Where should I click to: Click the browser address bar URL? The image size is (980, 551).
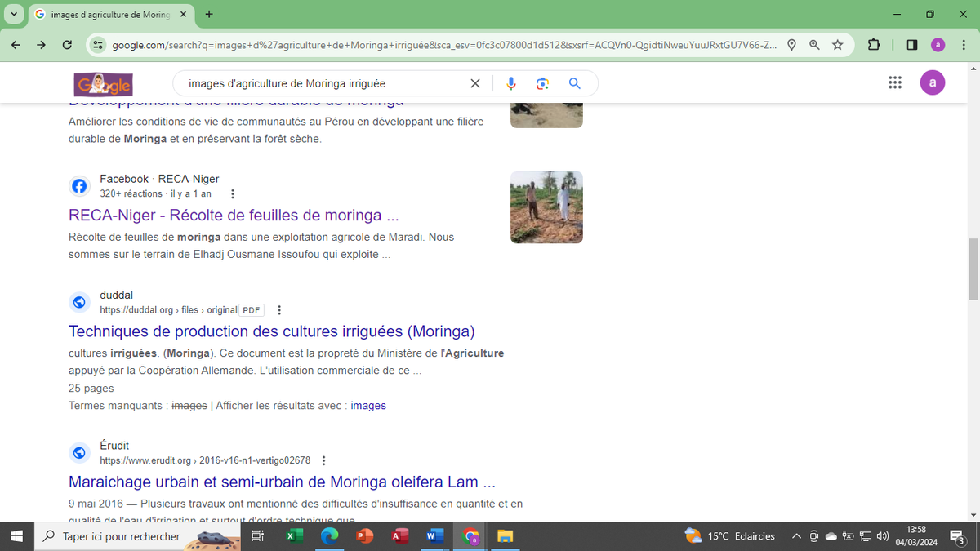click(445, 45)
